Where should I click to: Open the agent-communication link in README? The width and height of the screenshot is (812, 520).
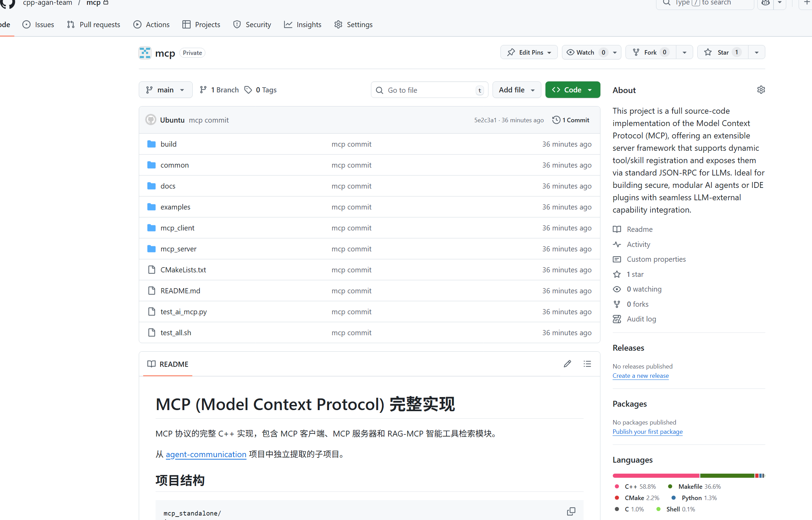(206, 454)
